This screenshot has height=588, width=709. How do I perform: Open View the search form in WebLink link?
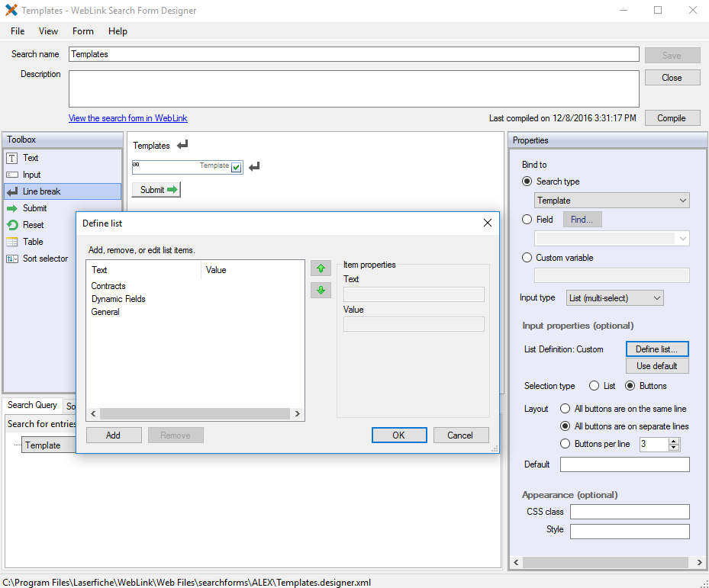click(128, 118)
